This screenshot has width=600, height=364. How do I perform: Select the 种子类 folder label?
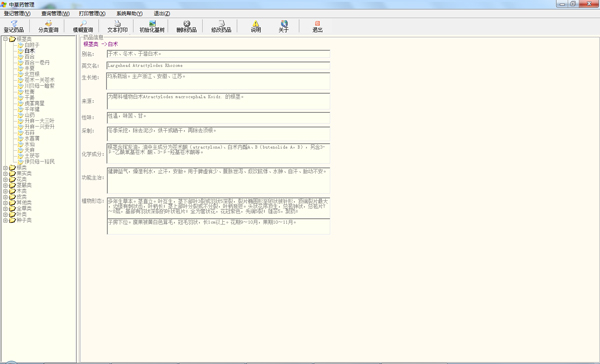pyautogui.click(x=24, y=220)
